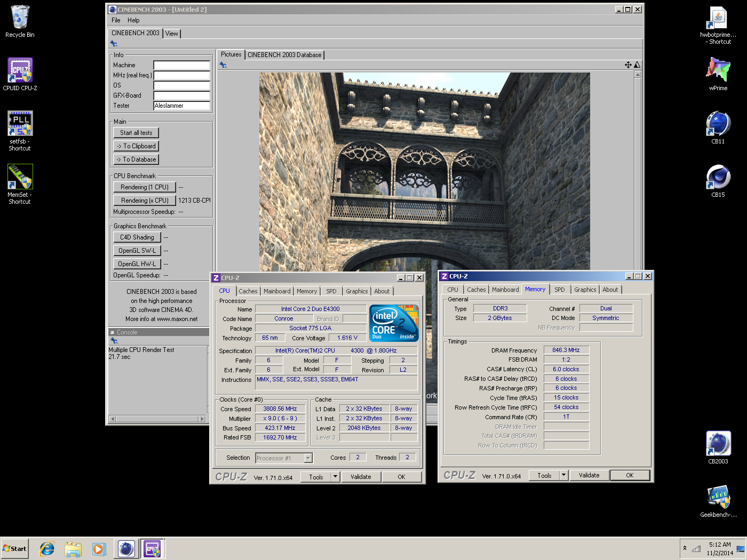
Task: Click the To Clipboard button
Action: click(136, 146)
